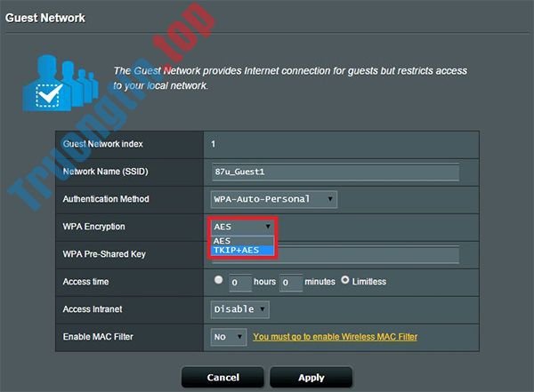Collapse the WPA Encryption dropdown
Screen dimensions: 534x392
coord(242,227)
